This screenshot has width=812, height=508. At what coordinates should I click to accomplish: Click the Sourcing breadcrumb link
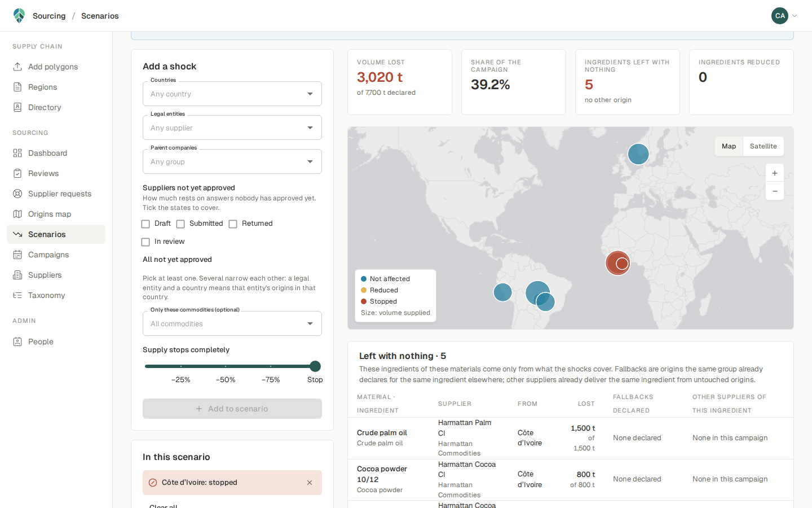(x=49, y=16)
